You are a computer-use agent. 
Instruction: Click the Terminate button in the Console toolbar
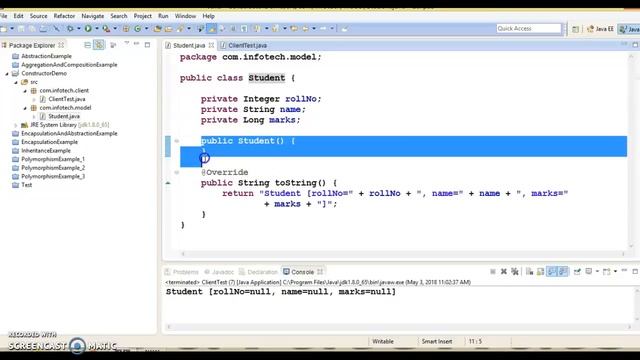(493, 272)
